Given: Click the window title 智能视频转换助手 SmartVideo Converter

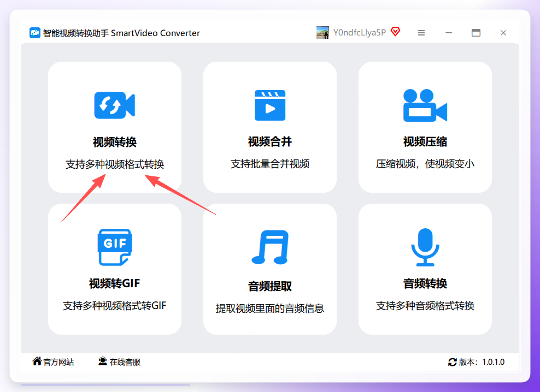Looking at the screenshot, I should 121,33.
